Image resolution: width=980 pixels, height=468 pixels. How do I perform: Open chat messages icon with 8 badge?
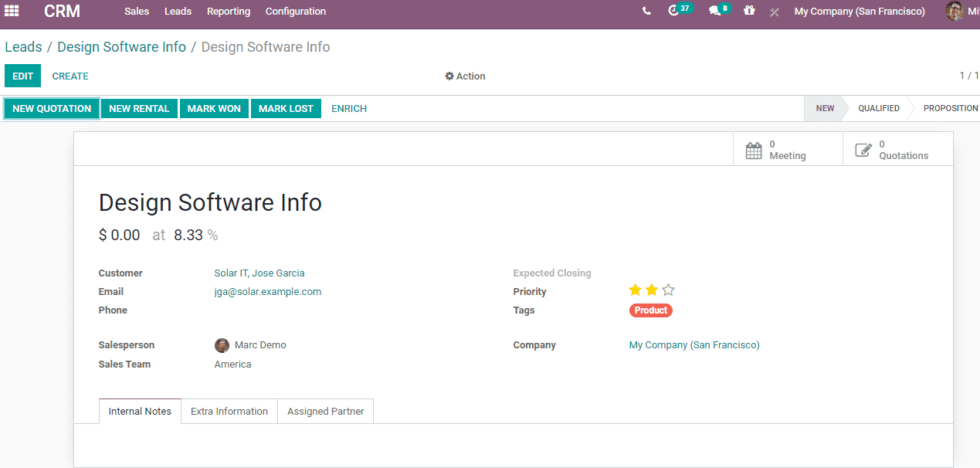click(719, 10)
